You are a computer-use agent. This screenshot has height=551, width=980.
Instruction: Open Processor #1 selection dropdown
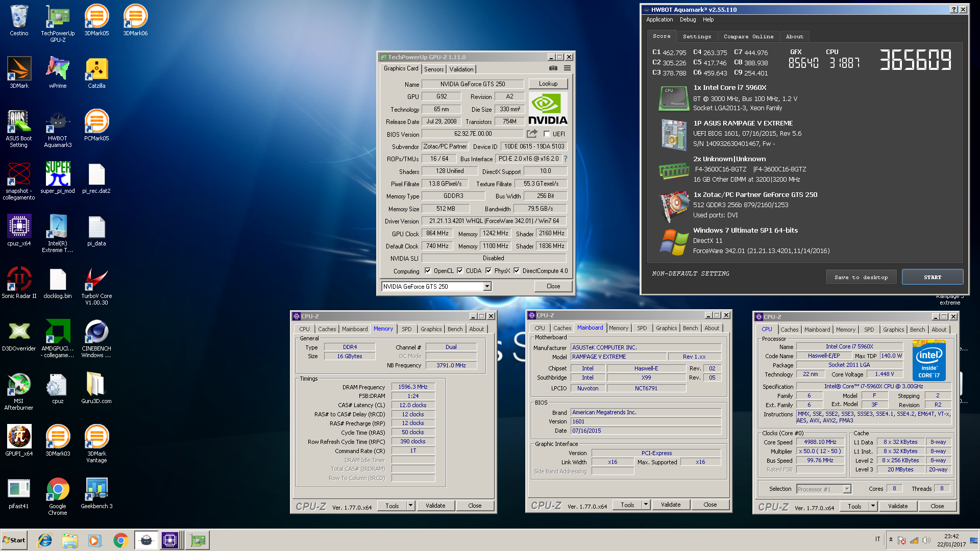[x=824, y=489]
